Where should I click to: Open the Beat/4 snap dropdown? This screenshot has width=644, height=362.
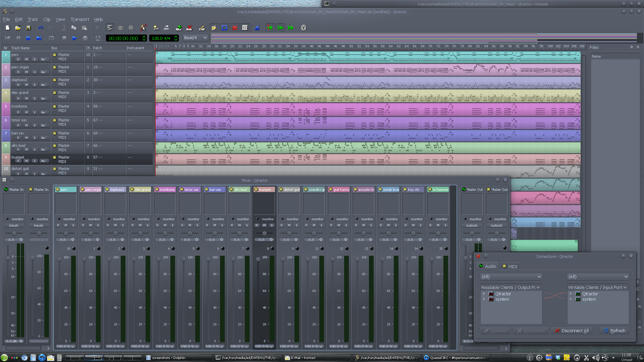(x=195, y=38)
